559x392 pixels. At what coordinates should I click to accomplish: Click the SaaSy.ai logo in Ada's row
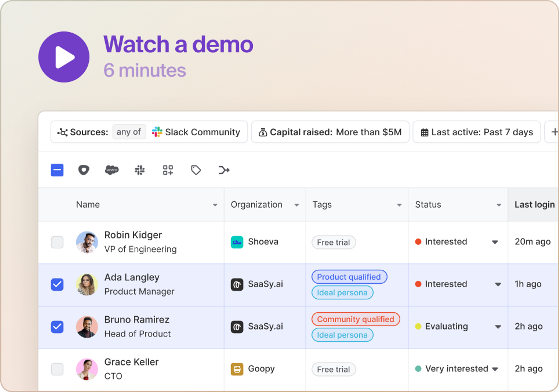point(237,284)
